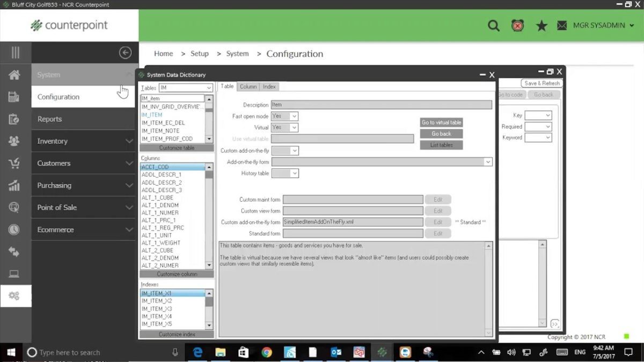This screenshot has width=644, height=362.
Task: Open the favorites star icon
Action: pyautogui.click(x=541, y=25)
